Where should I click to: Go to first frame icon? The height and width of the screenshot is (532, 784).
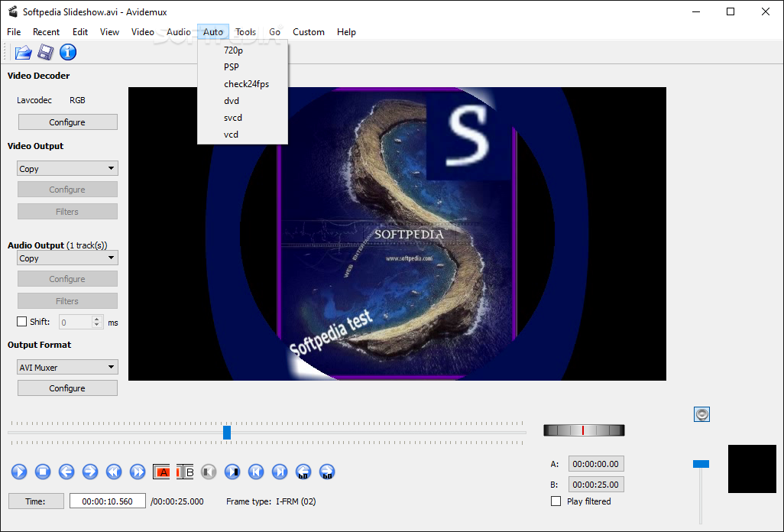point(256,472)
